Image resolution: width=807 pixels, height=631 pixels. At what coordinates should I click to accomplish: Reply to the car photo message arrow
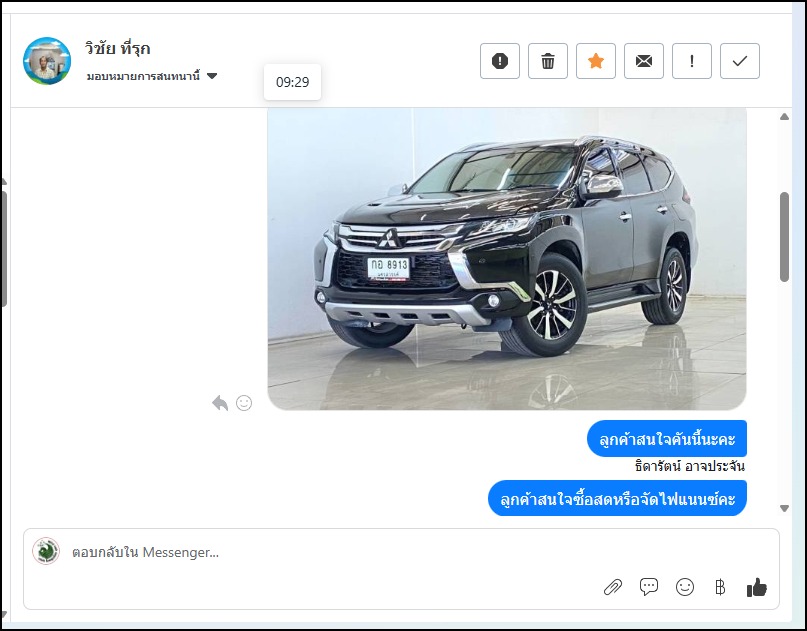coord(220,403)
